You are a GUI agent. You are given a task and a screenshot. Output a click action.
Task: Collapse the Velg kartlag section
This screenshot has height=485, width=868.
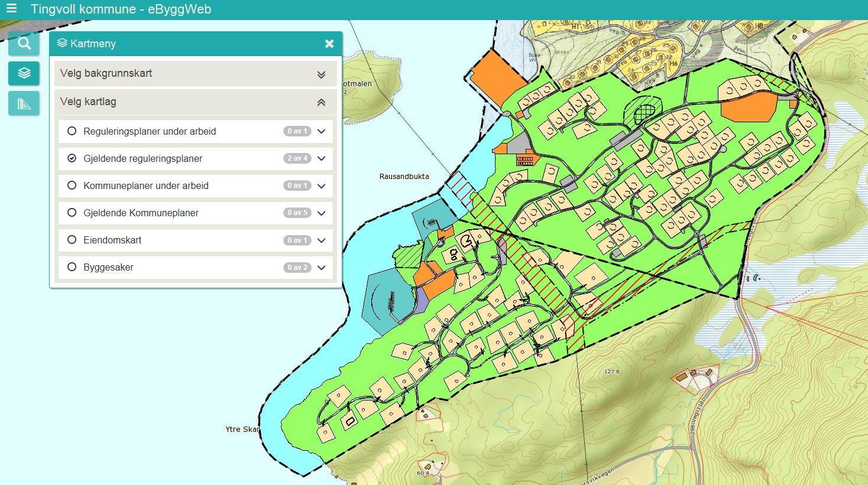(321, 102)
